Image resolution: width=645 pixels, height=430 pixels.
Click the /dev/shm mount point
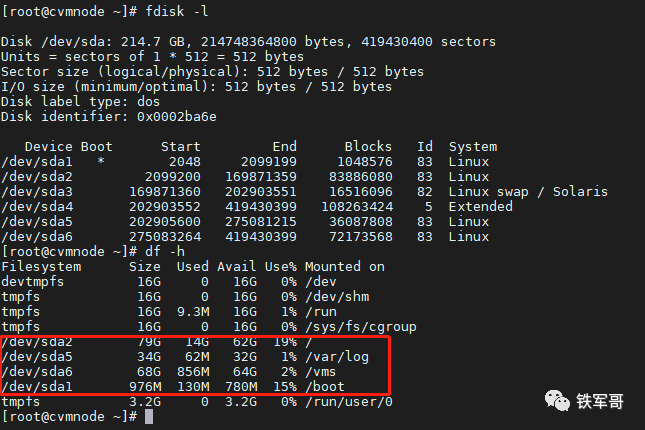[337, 297]
